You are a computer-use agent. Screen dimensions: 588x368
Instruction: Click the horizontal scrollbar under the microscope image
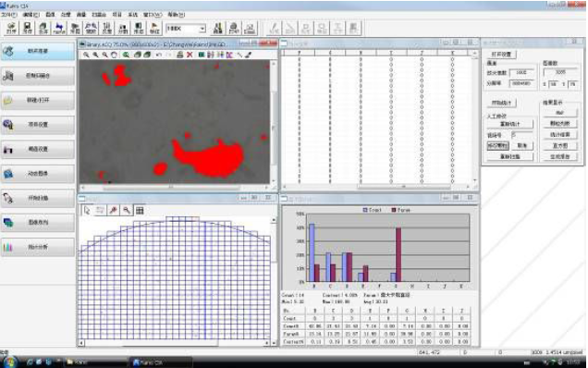pyautogui.click(x=175, y=187)
